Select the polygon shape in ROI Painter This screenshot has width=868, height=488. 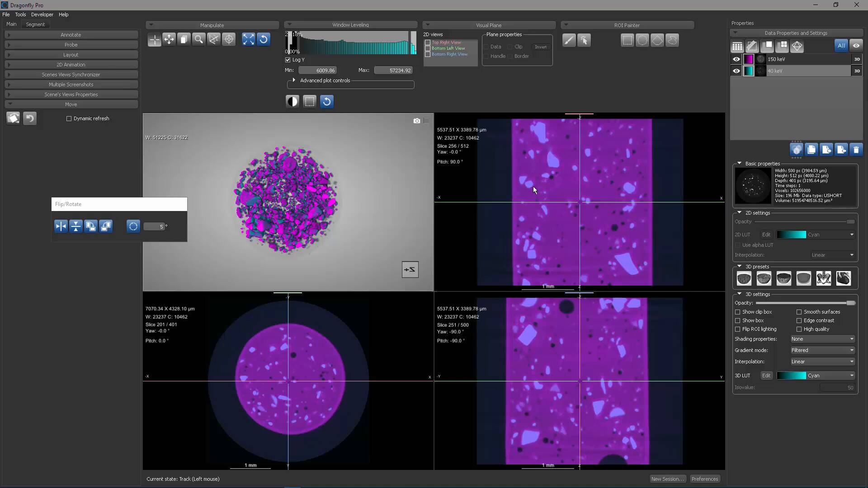657,41
